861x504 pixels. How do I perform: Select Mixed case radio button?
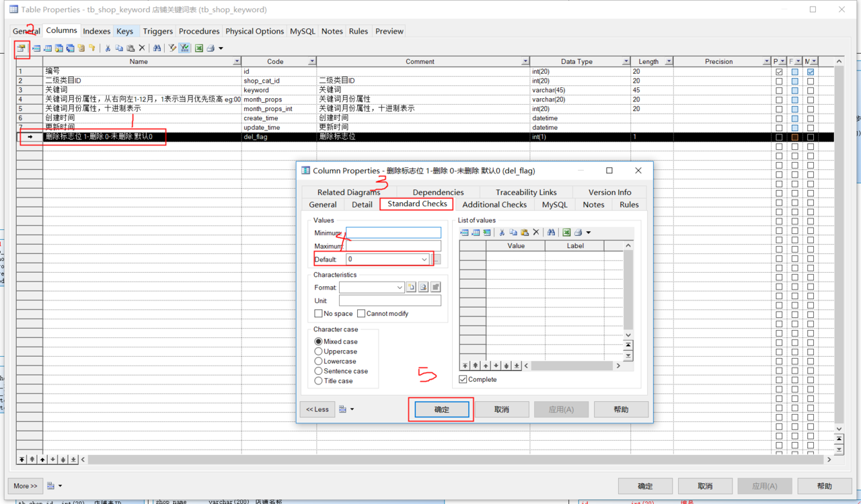click(x=319, y=342)
